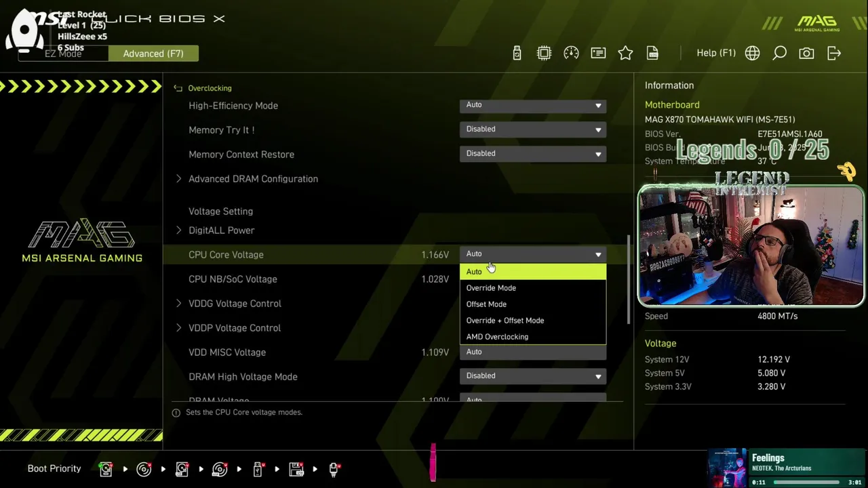
Task: Switch to EZ Mode tab
Action: [63, 54]
